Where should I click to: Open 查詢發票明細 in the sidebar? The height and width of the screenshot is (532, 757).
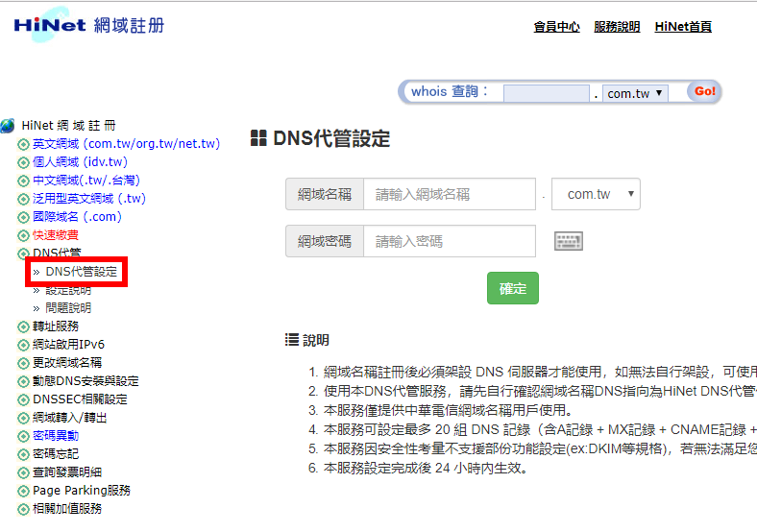pos(67,472)
